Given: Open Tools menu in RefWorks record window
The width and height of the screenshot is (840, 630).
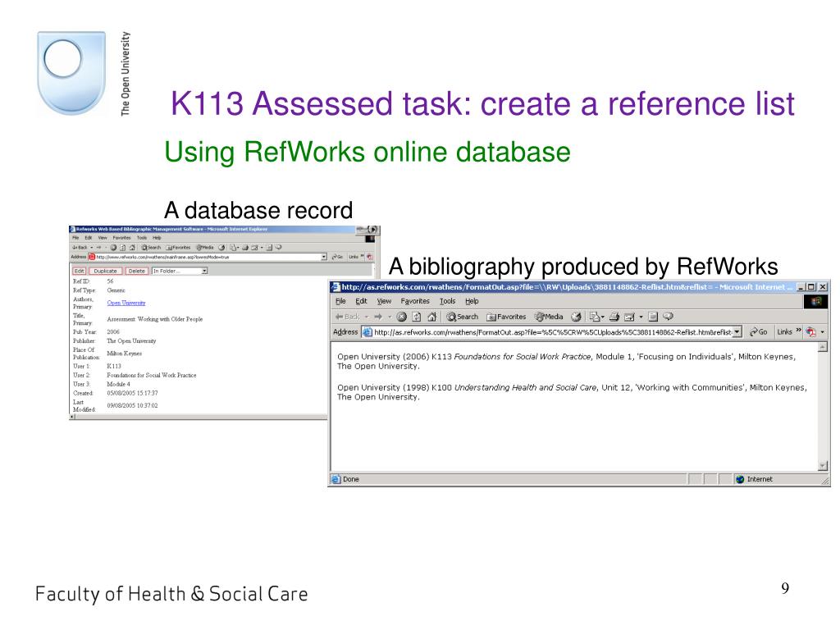Looking at the screenshot, I should coord(142,238).
